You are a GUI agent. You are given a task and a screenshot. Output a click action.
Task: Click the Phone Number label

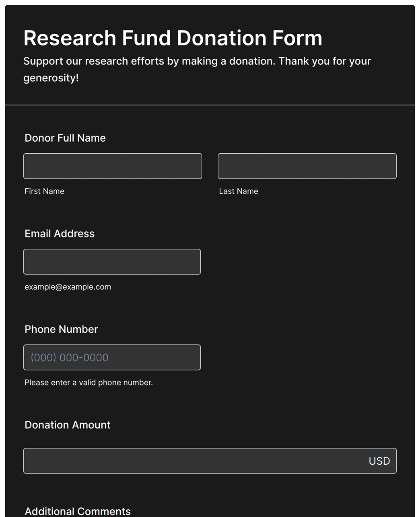[x=61, y=330]
